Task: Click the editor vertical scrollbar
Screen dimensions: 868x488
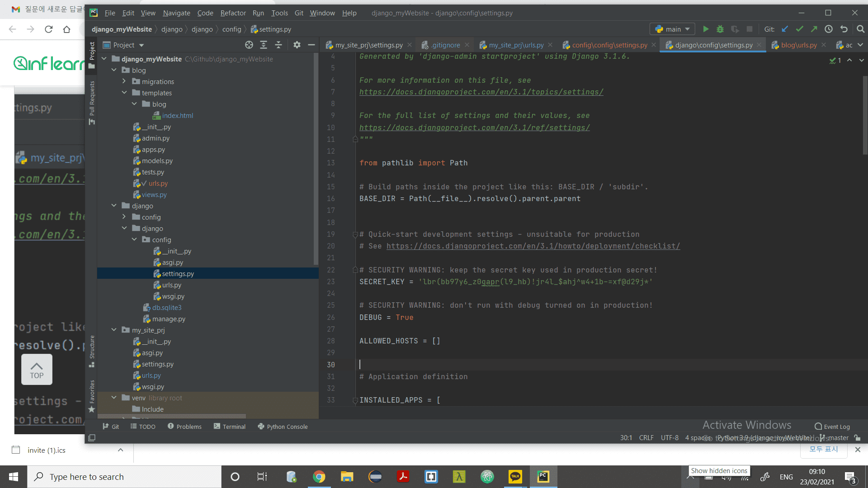Action: [865, 115]
